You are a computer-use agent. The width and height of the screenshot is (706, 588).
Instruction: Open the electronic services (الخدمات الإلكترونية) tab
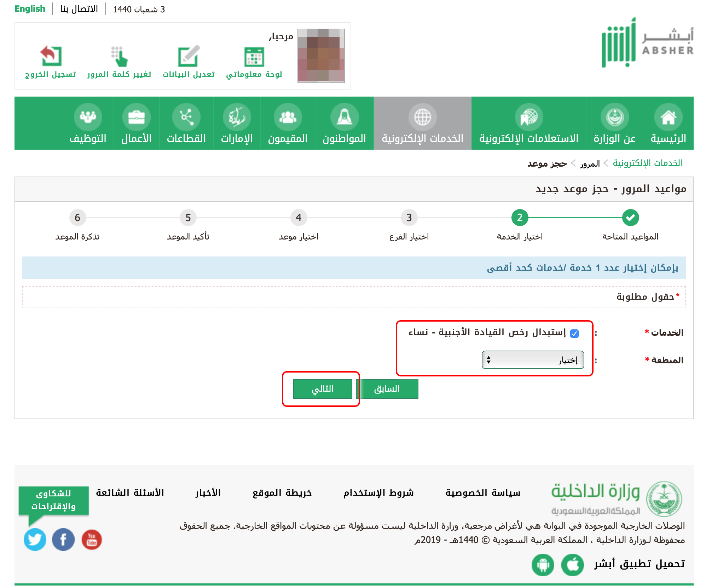coord(422,123)
